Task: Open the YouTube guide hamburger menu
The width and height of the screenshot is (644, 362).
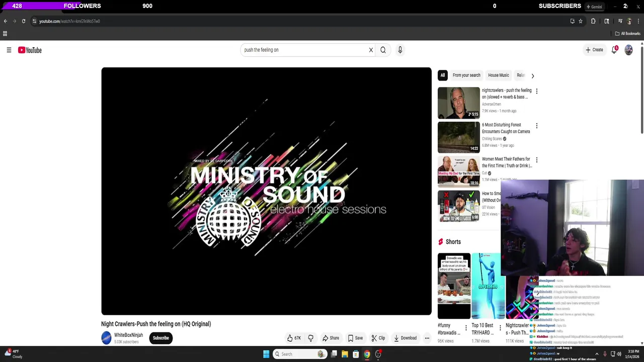Action: pyautogui.click(x=9, y=50)
